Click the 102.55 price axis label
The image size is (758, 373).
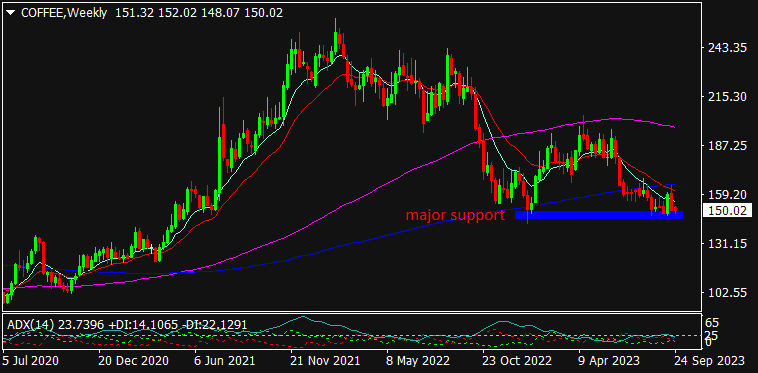pyautogui.click(x=727, y=293)
